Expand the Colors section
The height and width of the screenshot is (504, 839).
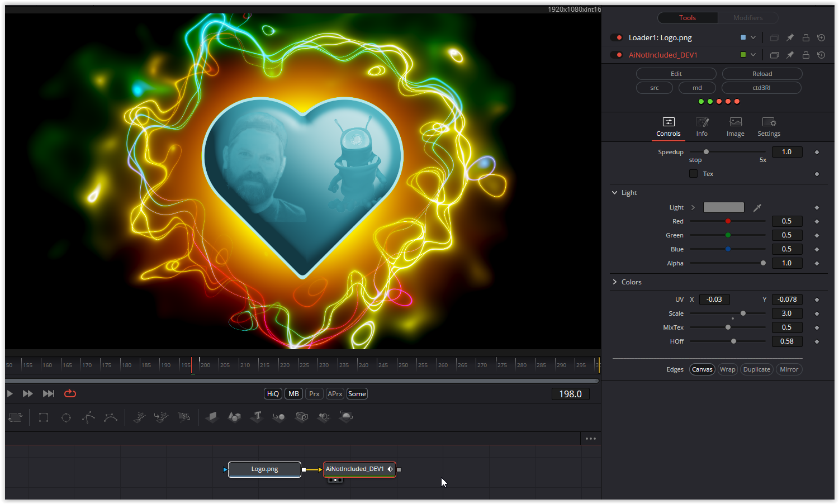pyautogui.click(x=615, y=282)
